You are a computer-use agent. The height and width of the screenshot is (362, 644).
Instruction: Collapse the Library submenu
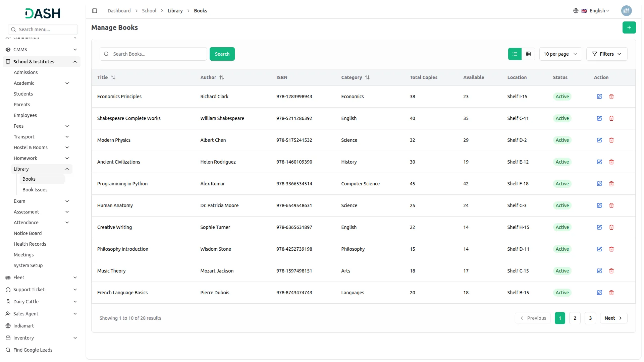pos(42,169)
